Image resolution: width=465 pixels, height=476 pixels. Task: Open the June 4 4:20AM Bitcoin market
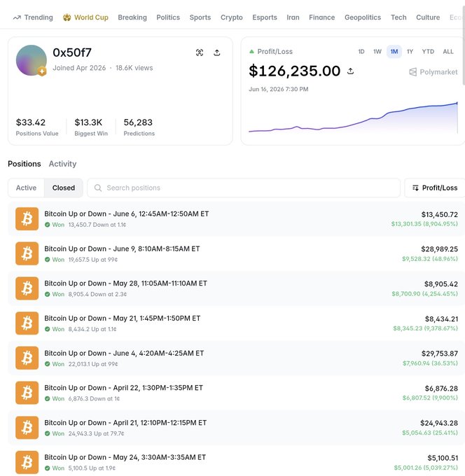[x=124, y=353]
